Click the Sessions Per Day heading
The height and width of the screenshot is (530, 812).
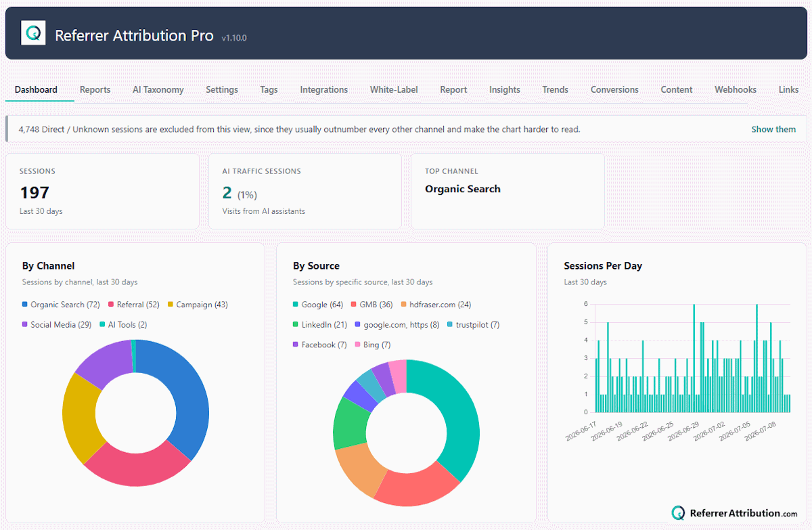tap(603, 266)
